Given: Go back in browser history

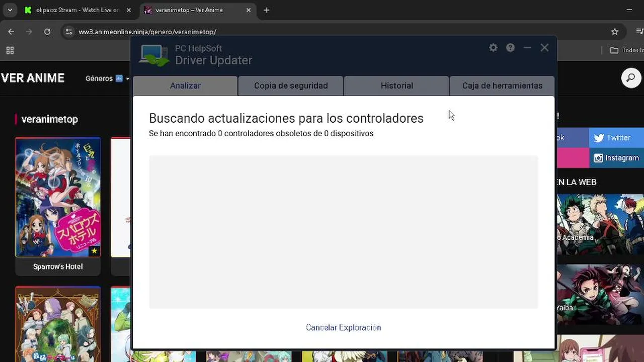Looking at the screenshot, I should (11, 32).
